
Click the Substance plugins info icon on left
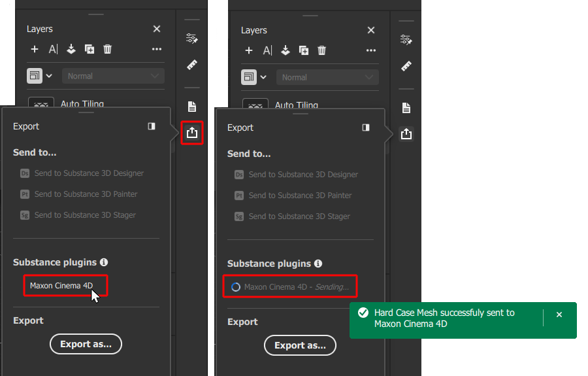point(104,262)
